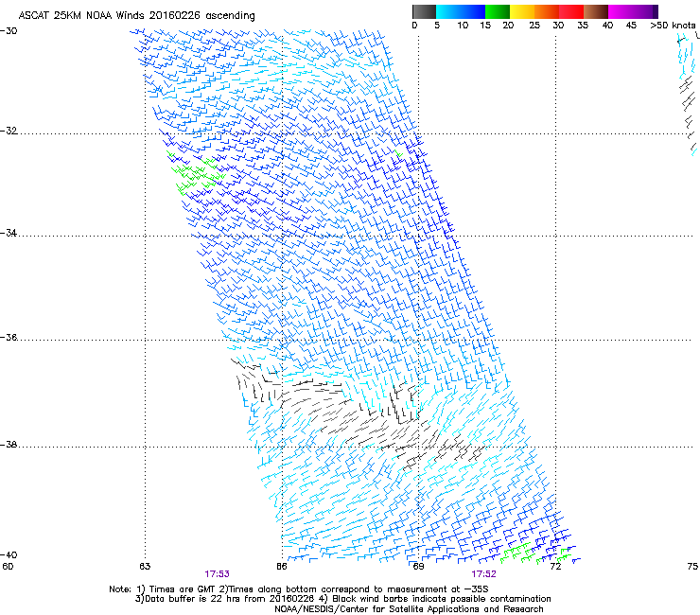The height and width of the screenshot is (615, 700).
Task: Click the latitude label '-32'
Action: 9,131
